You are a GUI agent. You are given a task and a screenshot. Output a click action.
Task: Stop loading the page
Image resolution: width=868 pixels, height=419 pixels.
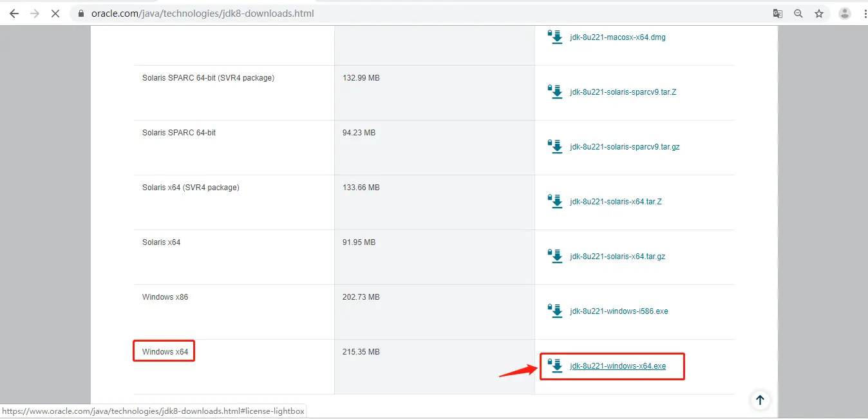click(55, 13)
